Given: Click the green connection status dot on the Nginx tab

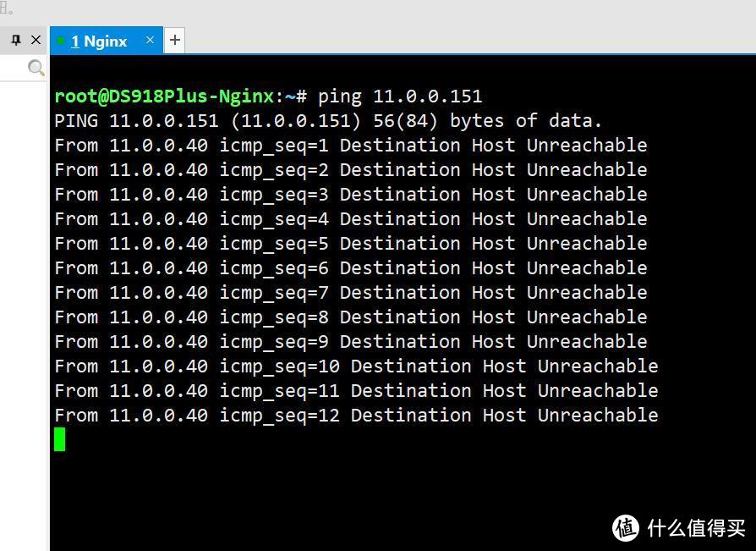Looking at the screenshot, I should 60,39.
